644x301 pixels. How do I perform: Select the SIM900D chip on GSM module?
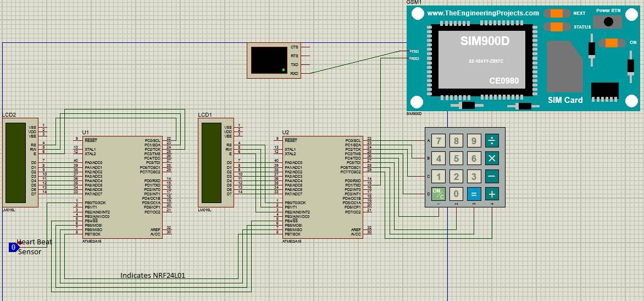tap(482, 59)
